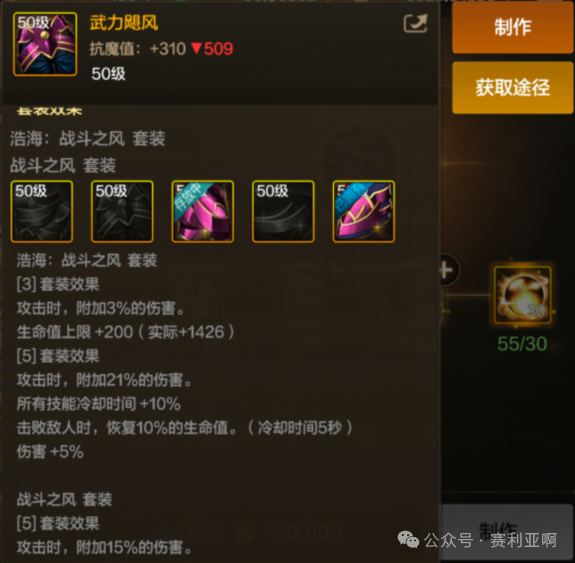Tap the share icon in item header
Viewport: 575px width, 563px height.
[x=415, y=24]
